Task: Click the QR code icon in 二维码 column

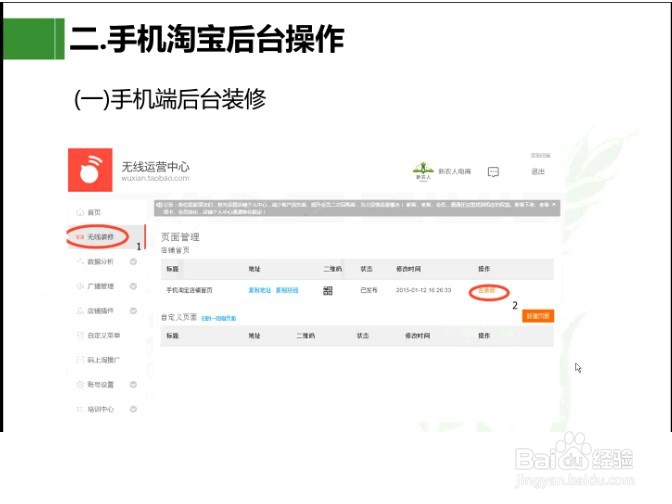Action: [328, 291]
